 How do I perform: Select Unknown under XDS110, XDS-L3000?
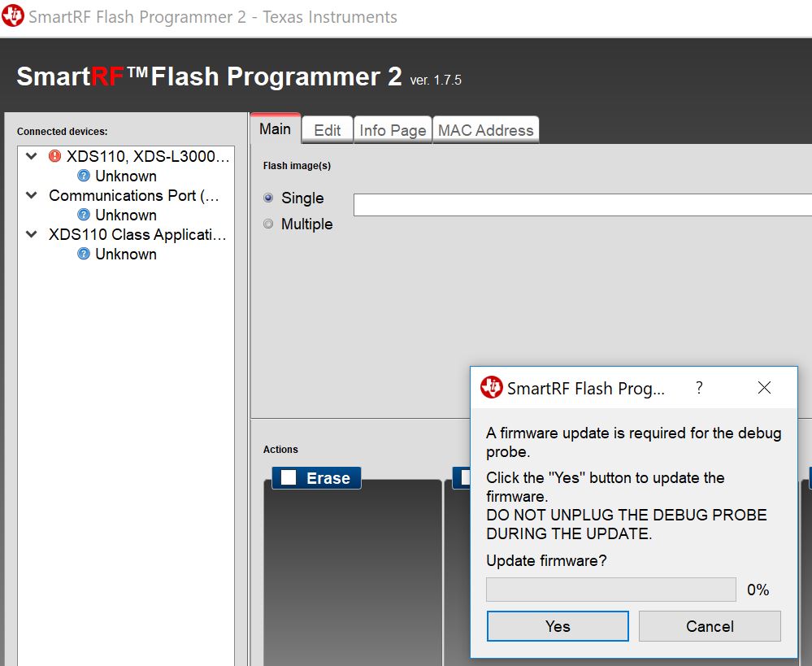point(126,176)
